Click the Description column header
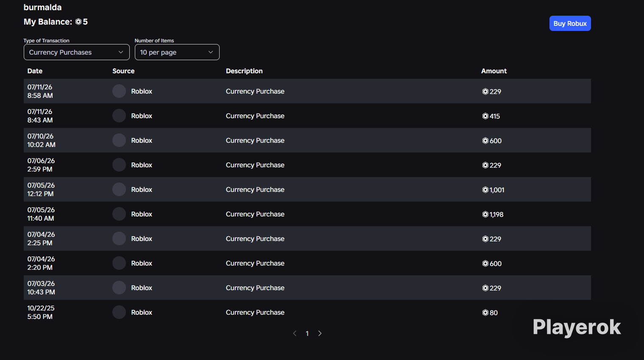This screenshot has height=360, width=644. tap(244, 71)
